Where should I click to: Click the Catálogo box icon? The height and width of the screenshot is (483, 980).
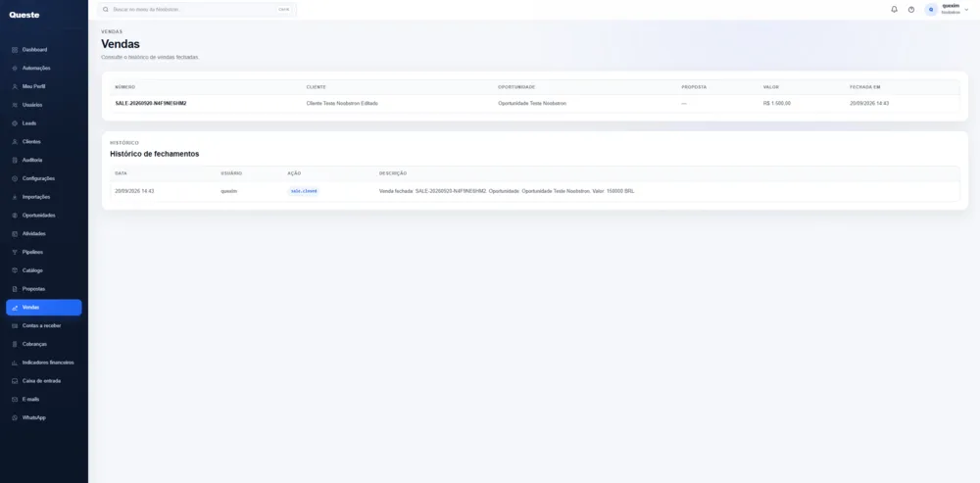coord(15,270)
